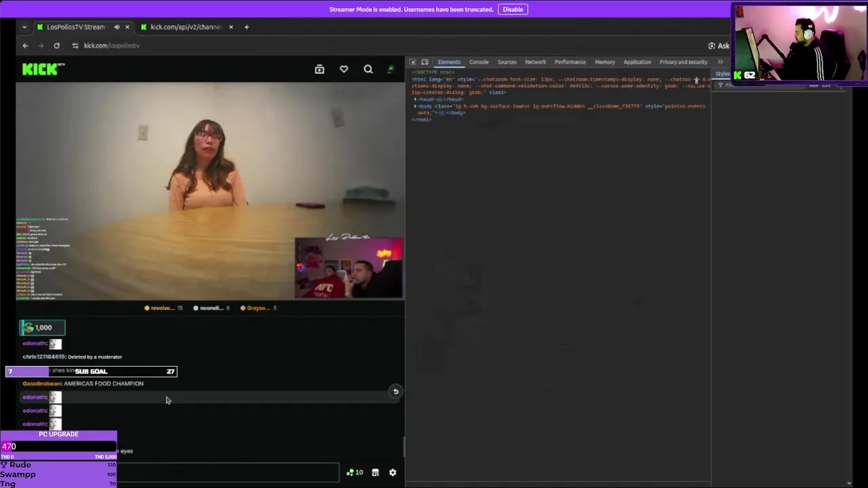The image size is (868, 488).
Task: Close the LosPollosTV Stream tab
Action: coord(127,27)
